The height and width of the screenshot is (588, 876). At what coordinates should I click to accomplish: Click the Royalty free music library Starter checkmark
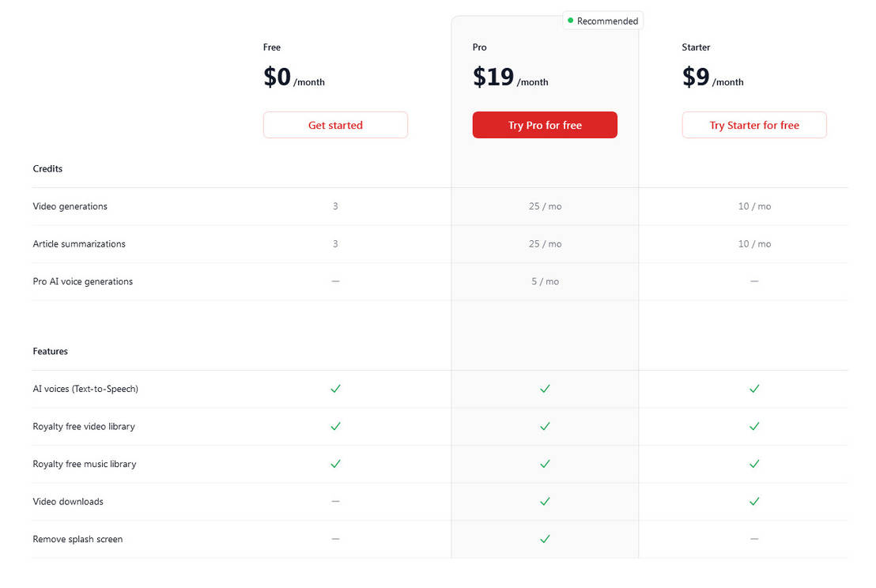pyautogui.click(x=753, y=464)
